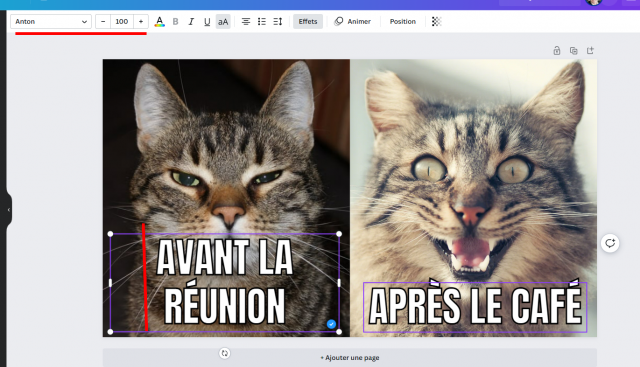The height and width of the screenshot is (367, 640).
Task: Collapse the side panel with arrow handle
Action: (x=9, y=210)
